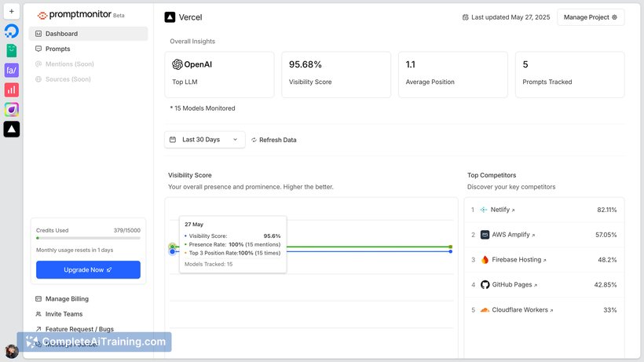Click the green data point at chart's right end
Image resolution: width=644 pixels, height=362 pixels.
[451, 247]
